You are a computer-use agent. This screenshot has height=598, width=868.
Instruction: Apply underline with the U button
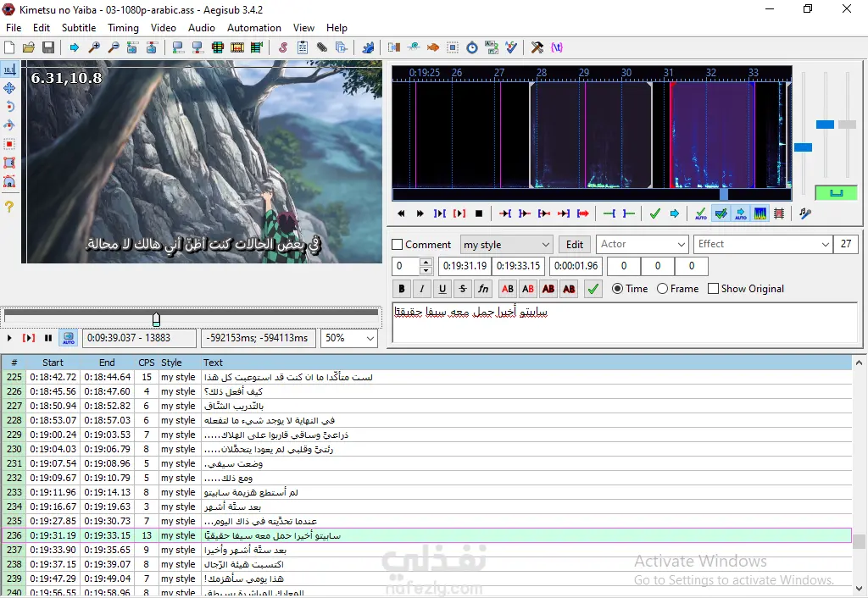tap(442, 289)
